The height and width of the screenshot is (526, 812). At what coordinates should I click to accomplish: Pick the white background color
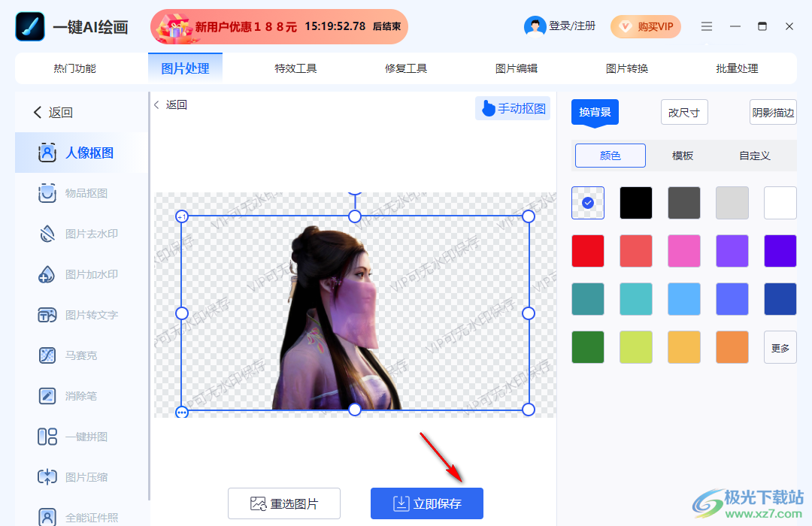(780, 203)
